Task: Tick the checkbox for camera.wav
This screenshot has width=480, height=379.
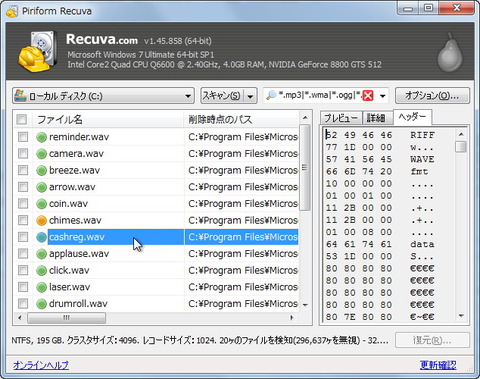Action: (23, 154)
